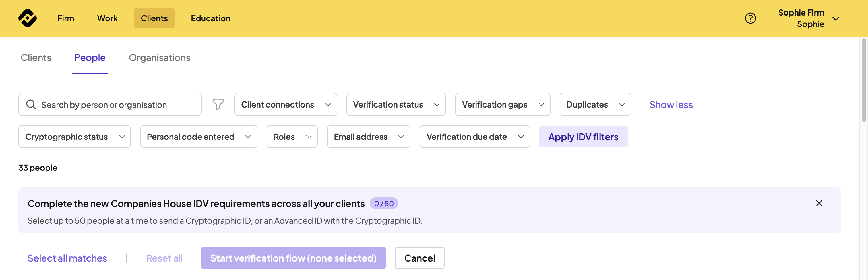This screenshot has height=280, width=868.
Task: Open the Cryptographic status dropdown
Action: coord(74,137)
